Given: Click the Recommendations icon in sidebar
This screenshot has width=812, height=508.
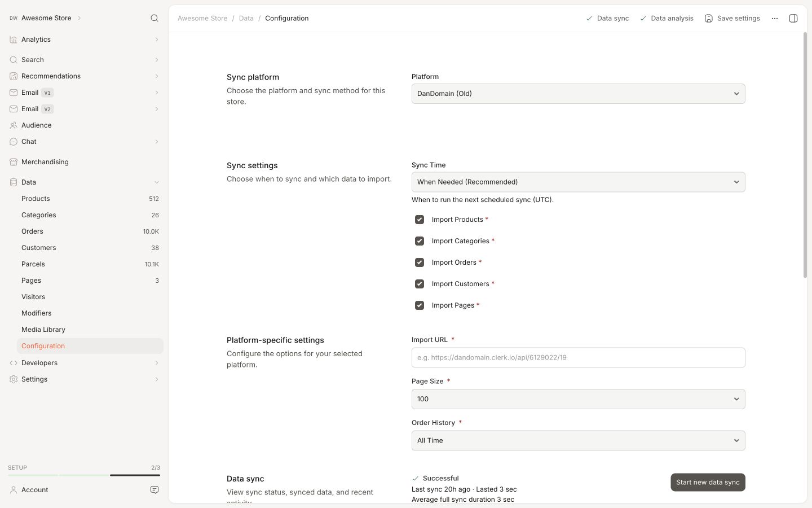Looking at the screenshot, I should pos(14,76).
